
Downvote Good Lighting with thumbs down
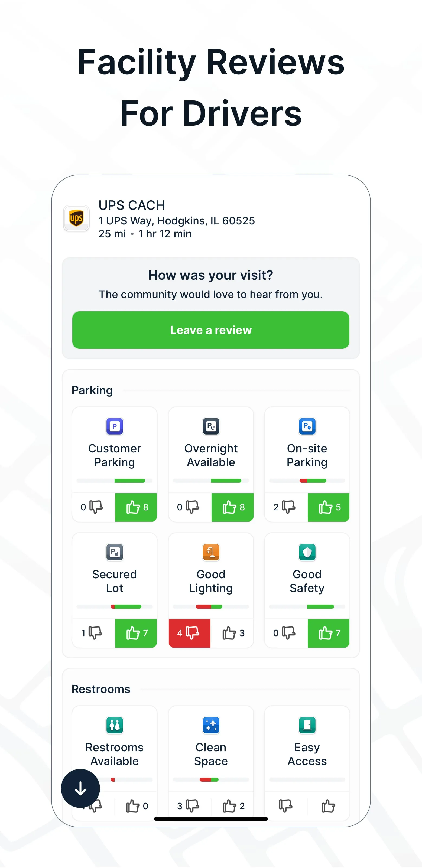(x=189, y=634)
